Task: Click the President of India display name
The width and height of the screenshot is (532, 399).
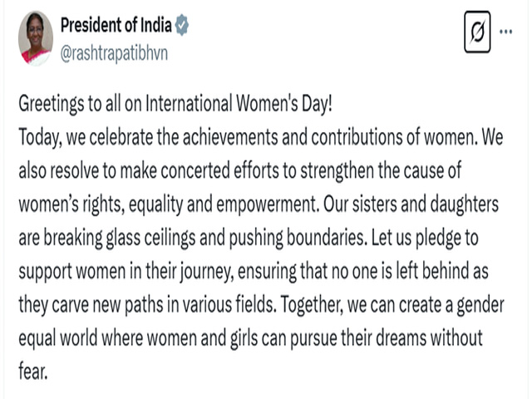Action: click(x=116, y=25)
